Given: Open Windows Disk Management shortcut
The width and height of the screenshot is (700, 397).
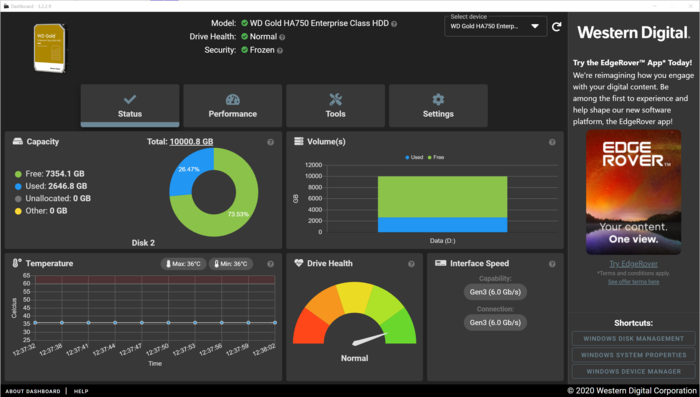Looking at the screenshot, I should [x=633, y=338].
